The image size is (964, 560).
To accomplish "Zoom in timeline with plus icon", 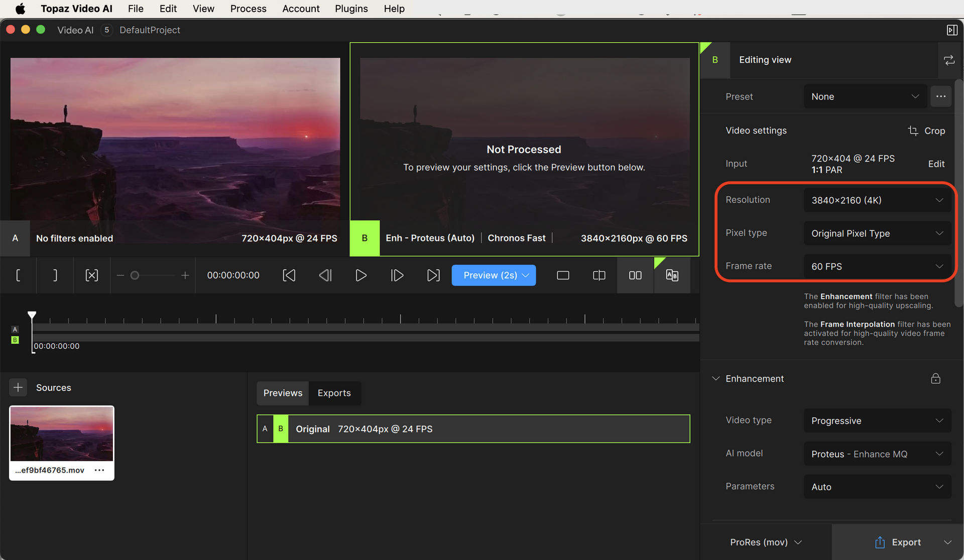I will (x=185, y=275).
